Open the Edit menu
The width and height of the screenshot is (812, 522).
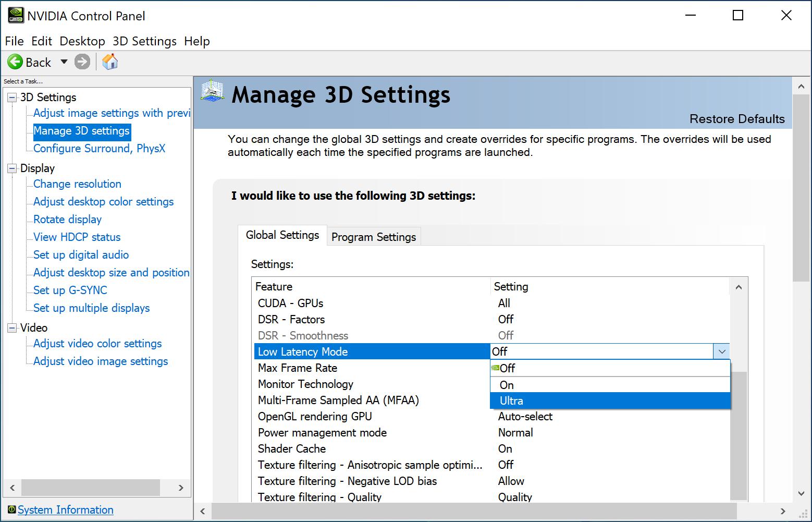tap(42, 41)
